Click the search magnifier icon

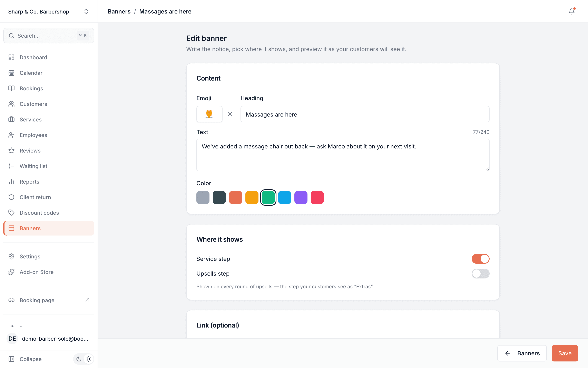pos(11,36)
